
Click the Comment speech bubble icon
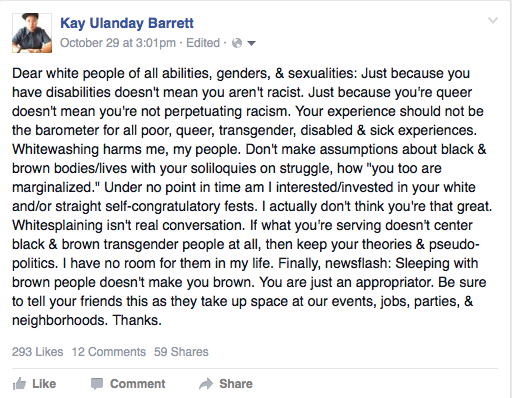97,384
